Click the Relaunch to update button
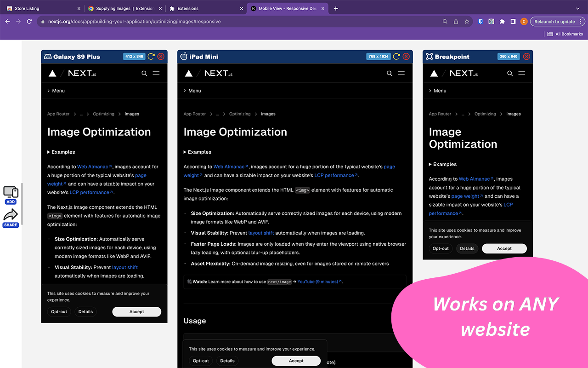Viewport: 588px width, 368px height. tap(554, 21)
